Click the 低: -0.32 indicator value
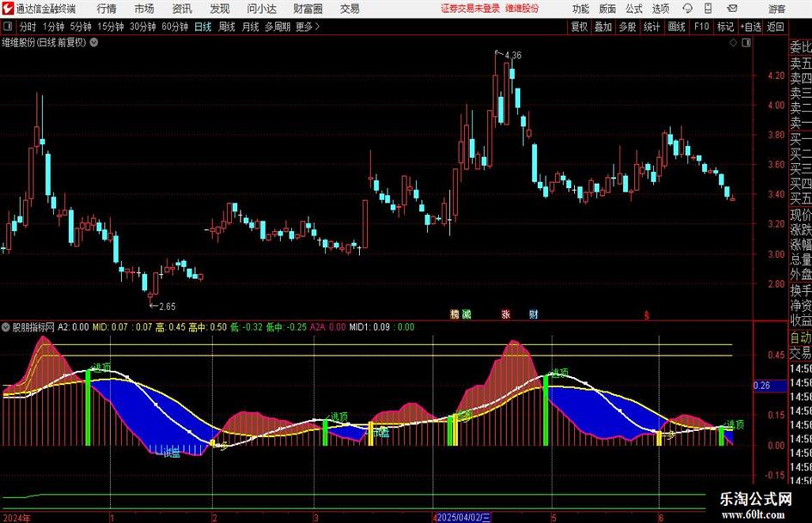Image resolution: width=812 pixels, height=523 pixels. pyautogui.click(x=247, y=327)
